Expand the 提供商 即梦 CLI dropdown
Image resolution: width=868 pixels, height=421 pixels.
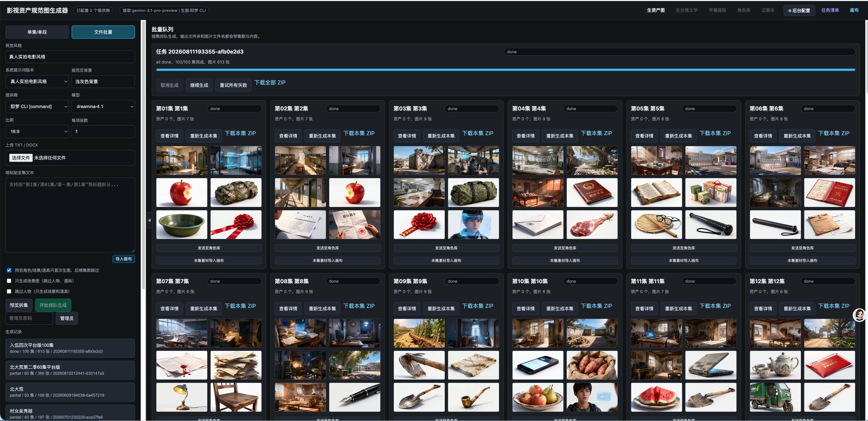point(37,107)
